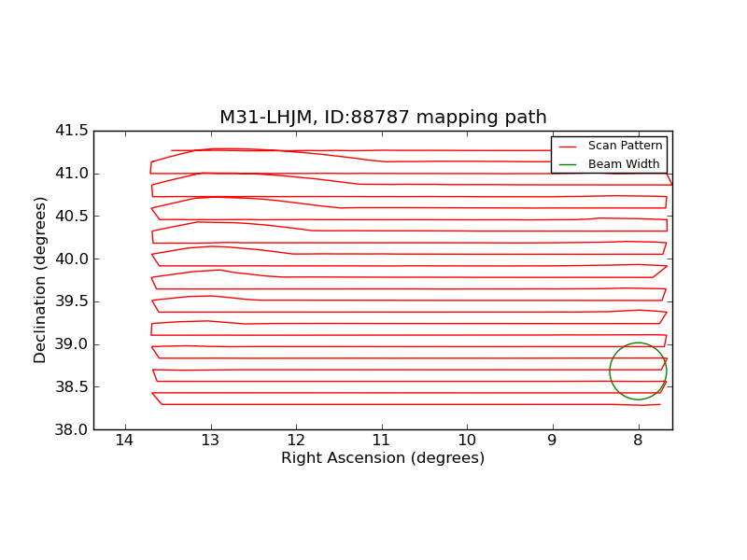Click the 'Declination (degrees)' axis label
The height and width of the screenshot is (560, 747).
(x=40, y=280)
